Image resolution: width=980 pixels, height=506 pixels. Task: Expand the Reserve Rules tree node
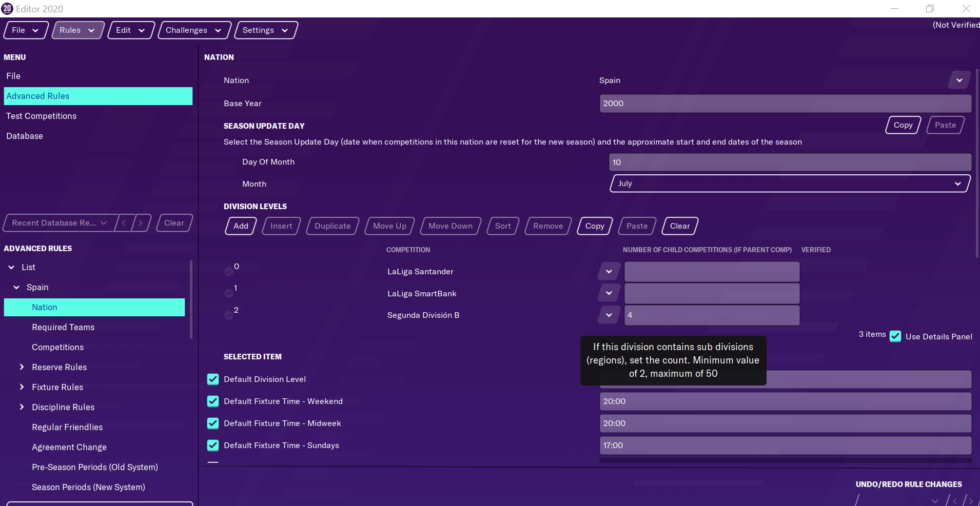(x=22, y=367)
